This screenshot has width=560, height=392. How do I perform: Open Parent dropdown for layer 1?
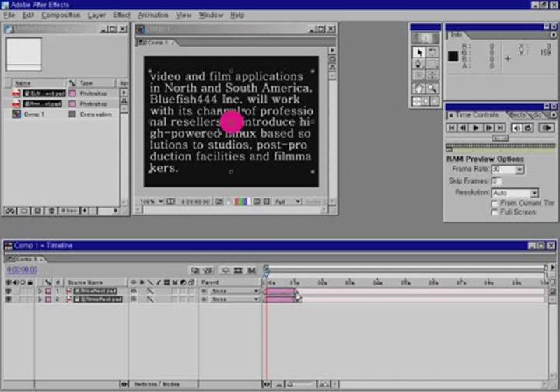pyautogui.click(x=234, y=291)
